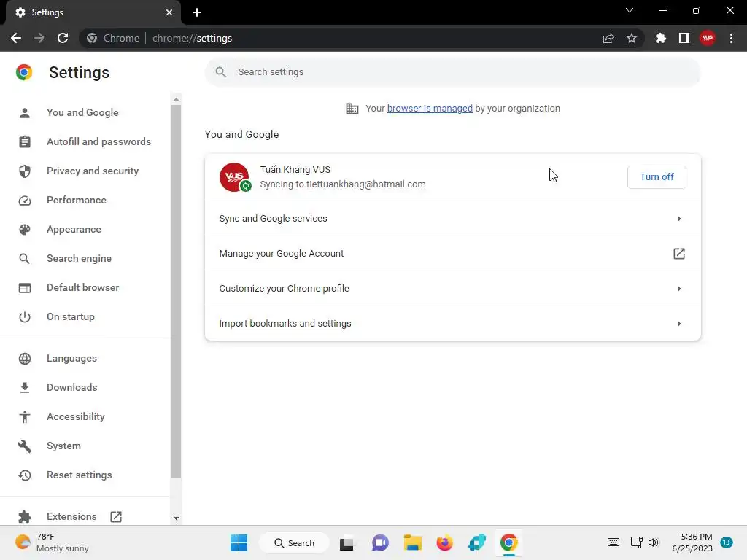Viewport: 747px width, 560px height.
Task: Open Extensions link in sidebar
Action: tap(71, 517)
